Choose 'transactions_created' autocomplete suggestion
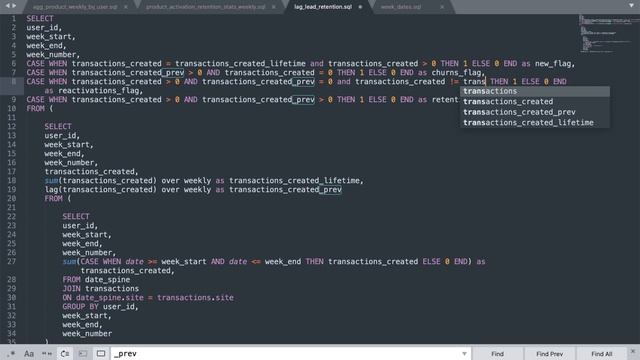 point(535,102)
